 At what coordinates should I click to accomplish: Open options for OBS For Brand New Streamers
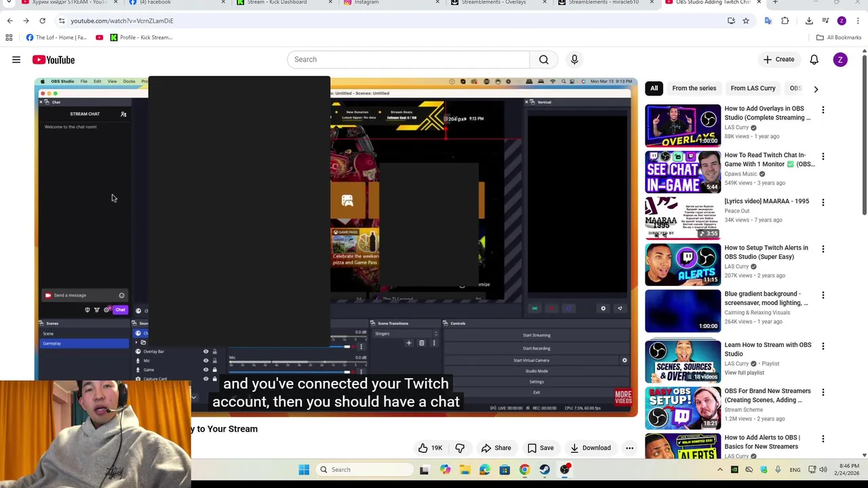(x=823, y=392)
